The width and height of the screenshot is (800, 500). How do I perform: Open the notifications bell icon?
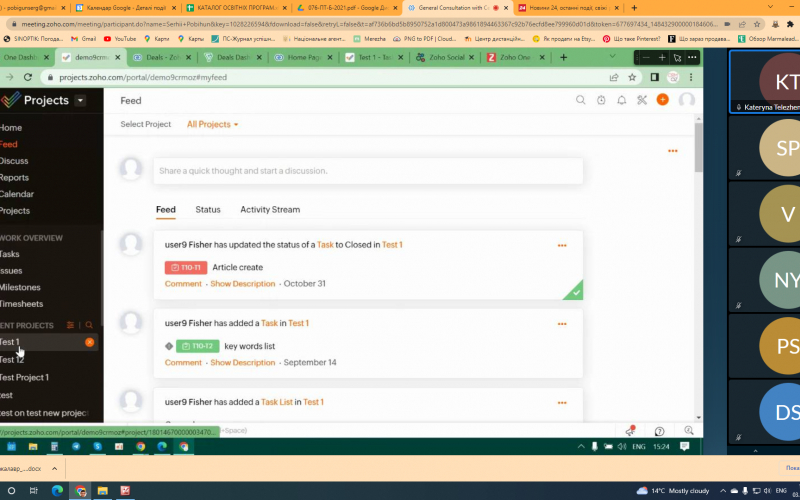[x=621, y=100]
